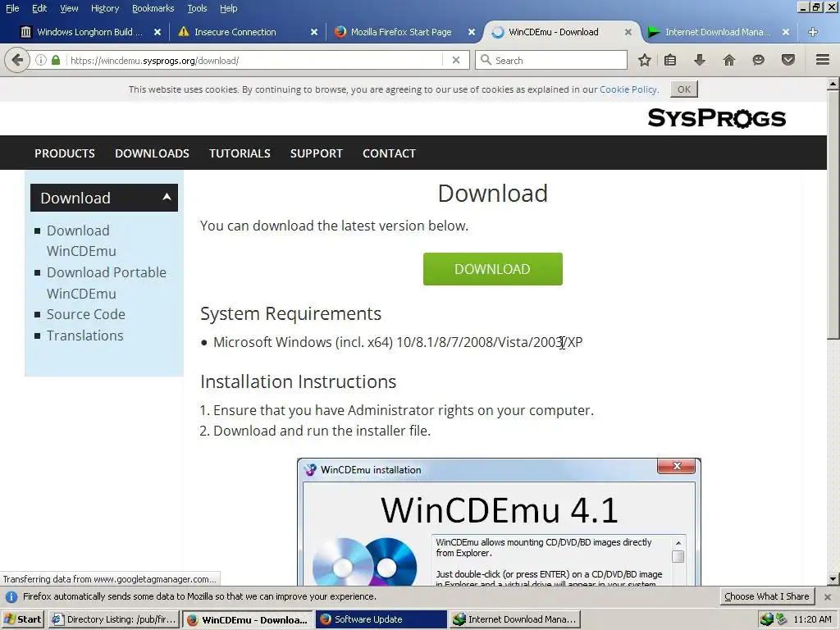Open a new tab with the plus icon
Viewport: 840px width, 630px height.
click(x=813, y=32)
